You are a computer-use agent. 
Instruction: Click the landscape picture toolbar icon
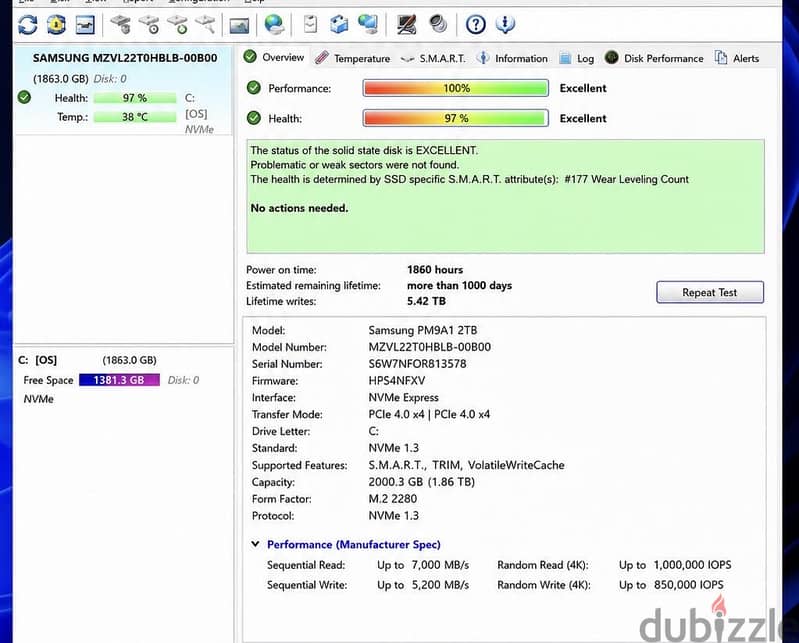tap(239, 25)
